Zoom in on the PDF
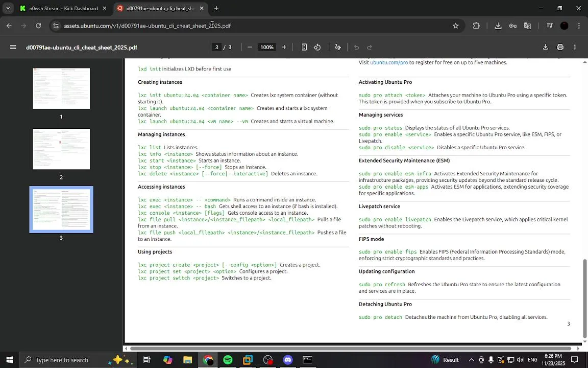The width and height of the screenshot is (588, 368). [x=284, y=48]
